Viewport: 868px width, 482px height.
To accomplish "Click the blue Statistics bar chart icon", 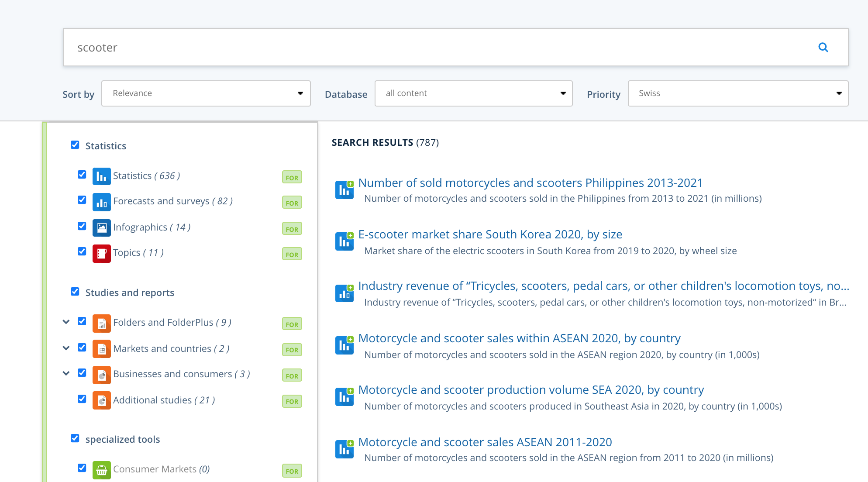I will (101, 176).
